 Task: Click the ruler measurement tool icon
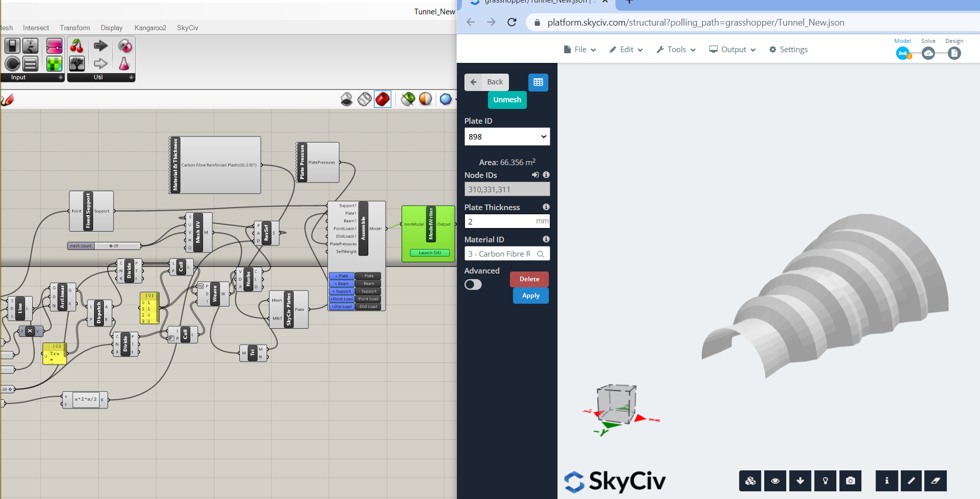coord(911,481)
